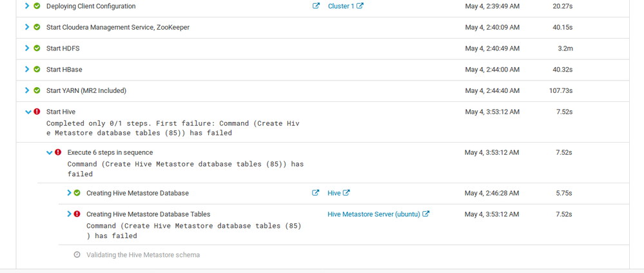Click green check beside Creating Hive Metastore Database
644x273 pixels.
point(77,193)
